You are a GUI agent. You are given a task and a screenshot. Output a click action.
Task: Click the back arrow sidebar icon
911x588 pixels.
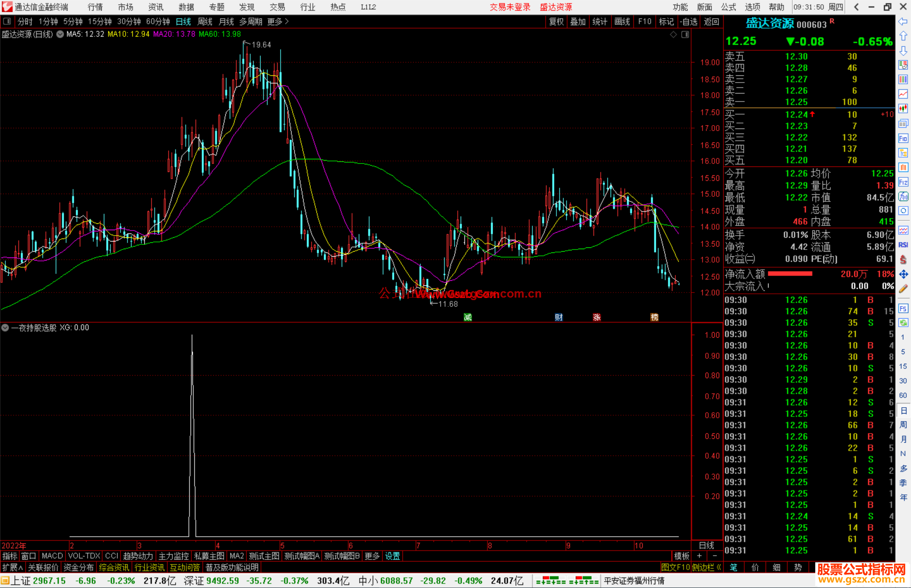(903, 21)
